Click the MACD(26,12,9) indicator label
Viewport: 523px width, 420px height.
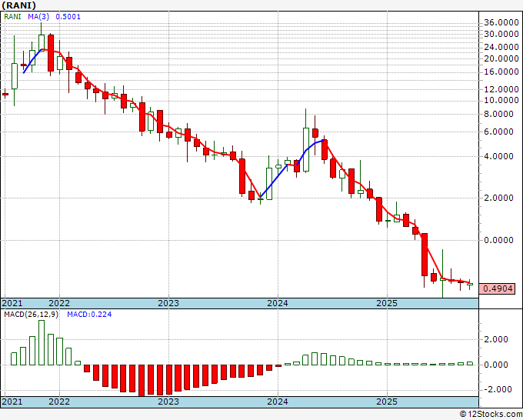click(31, 315)
